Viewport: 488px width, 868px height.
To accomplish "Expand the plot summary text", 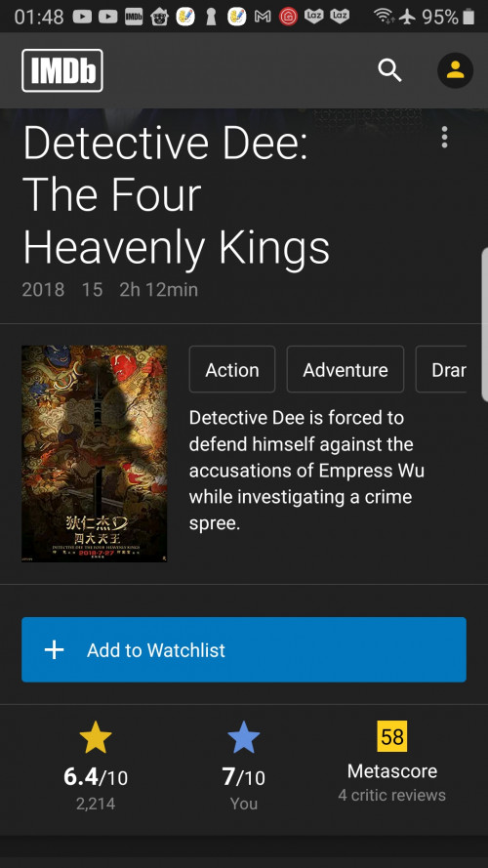I will click(307, 470).
